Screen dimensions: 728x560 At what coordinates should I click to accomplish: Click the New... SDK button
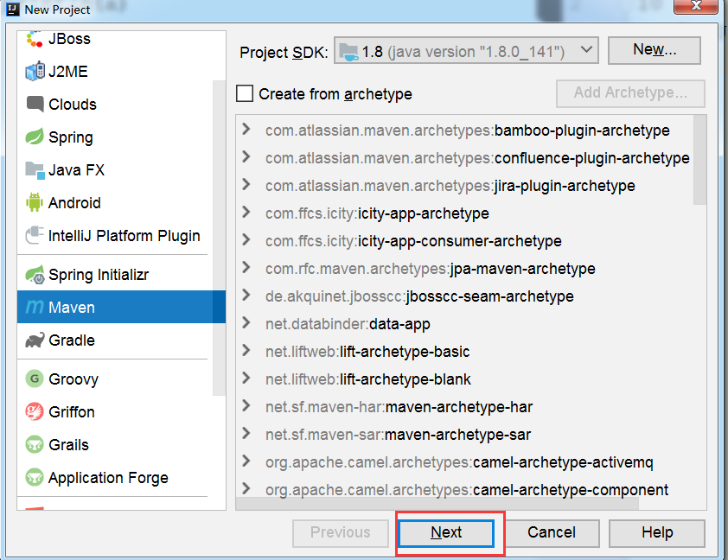click(x=655, y=49)
